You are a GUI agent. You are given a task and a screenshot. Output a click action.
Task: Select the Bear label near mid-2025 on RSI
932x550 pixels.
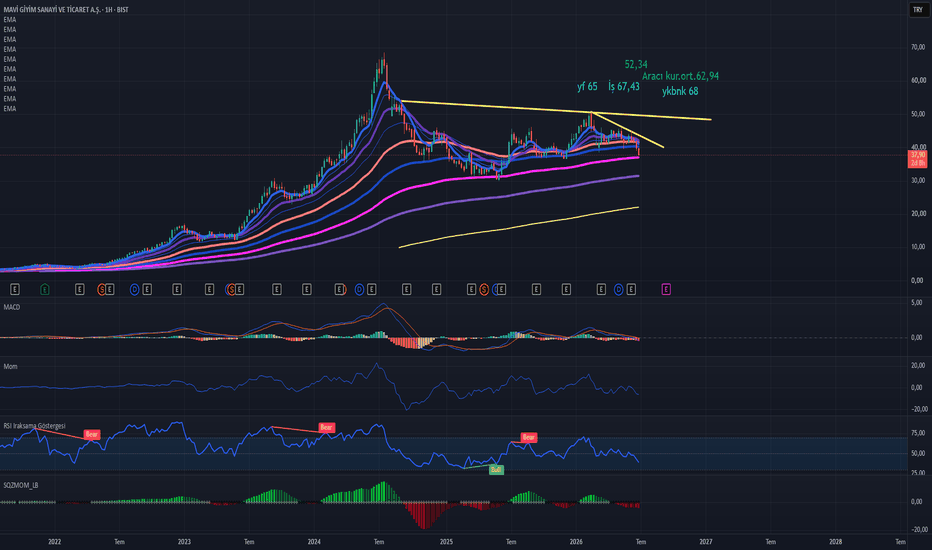click(x=528, y=438)
